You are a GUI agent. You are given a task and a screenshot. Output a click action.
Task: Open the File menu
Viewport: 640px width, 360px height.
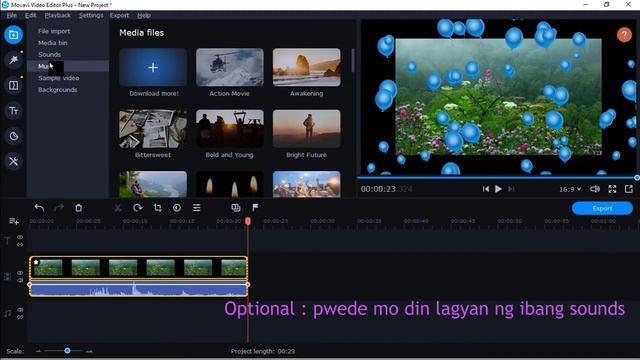click(x=11, y=15)
